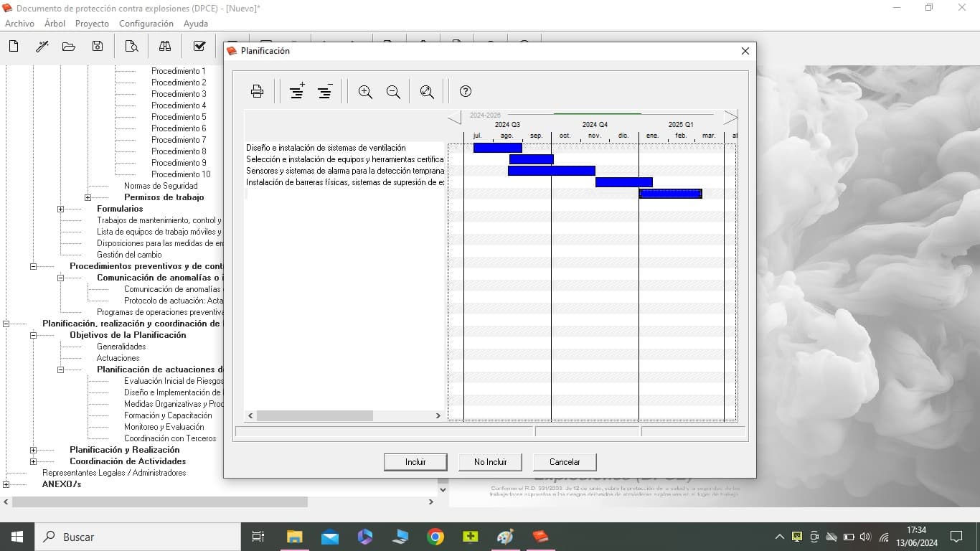Zoom out on the Gantt timeline

(393, 91)
